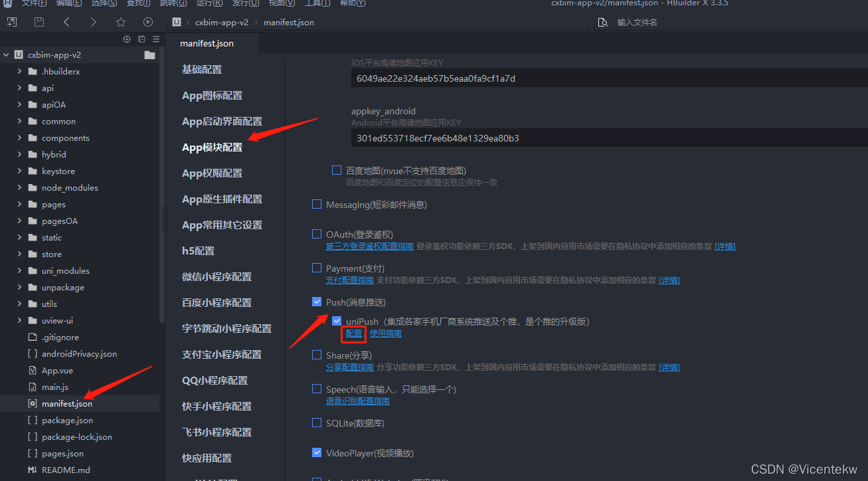
Task: Enable the Speech(语音输入) checkbox
Action: click(317, 389)
